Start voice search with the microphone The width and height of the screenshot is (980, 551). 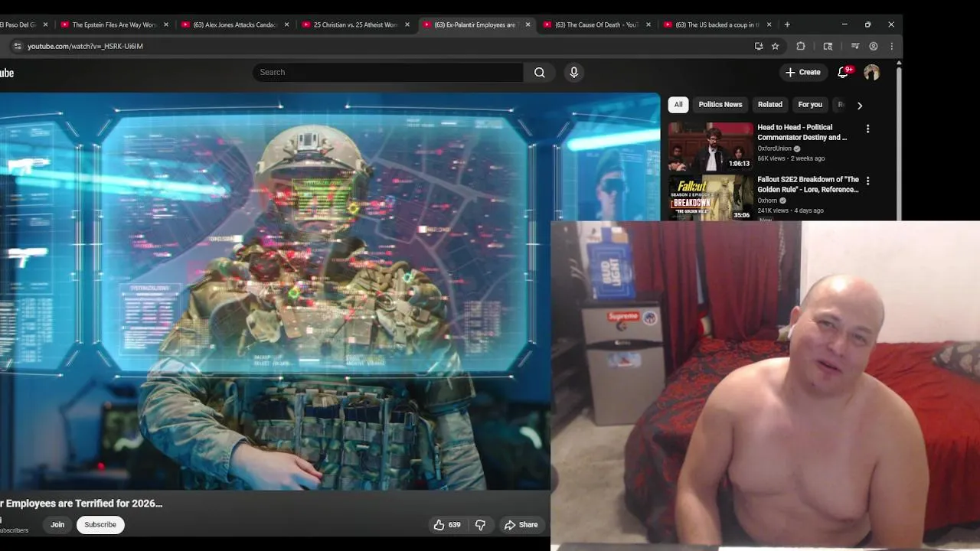tap(574, 73)
